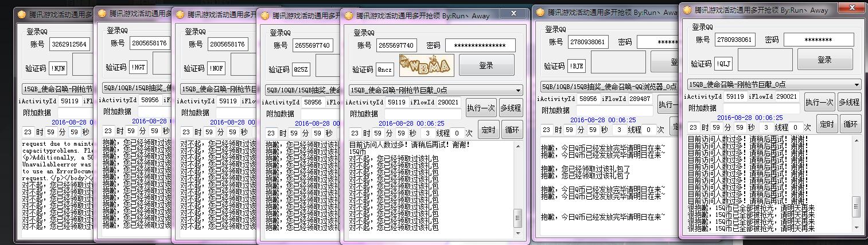Image resolution: width=868 pixels, height=245 pixels.
Task: Click blank captcha image box in !QLJ window
Action: (x=765, y=60)
